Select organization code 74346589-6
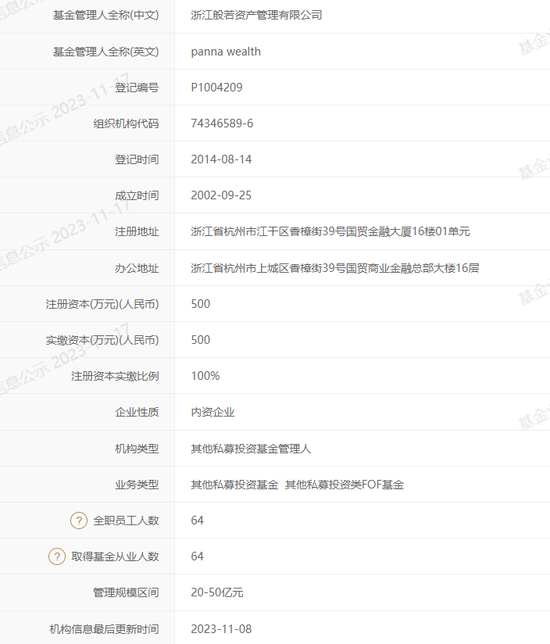 (222, 124)
